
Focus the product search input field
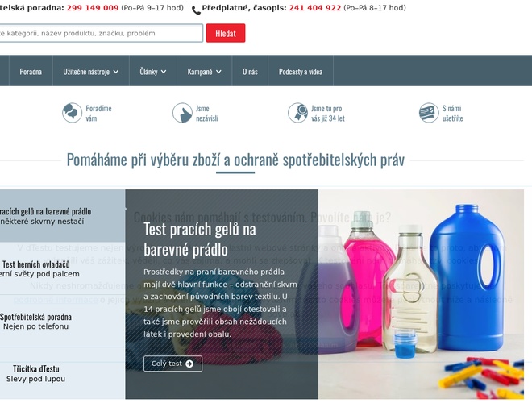tap(100, 33)
